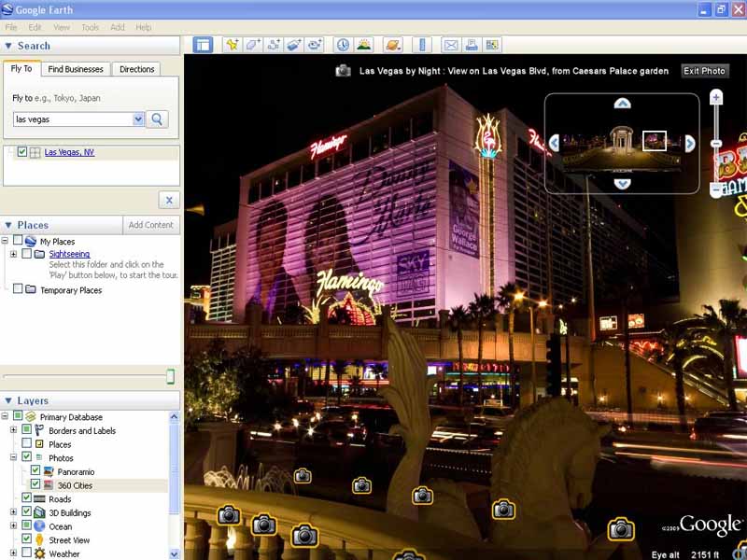This screenshot has height=560, width=747.
Task: Click the Places tour slider handle
Action: coord(171,376)
